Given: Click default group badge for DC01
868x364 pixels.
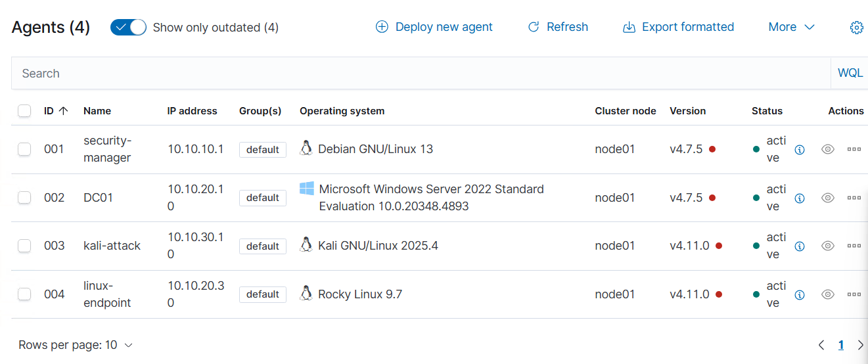Looking at the screenshot, I should pos(263,198).
